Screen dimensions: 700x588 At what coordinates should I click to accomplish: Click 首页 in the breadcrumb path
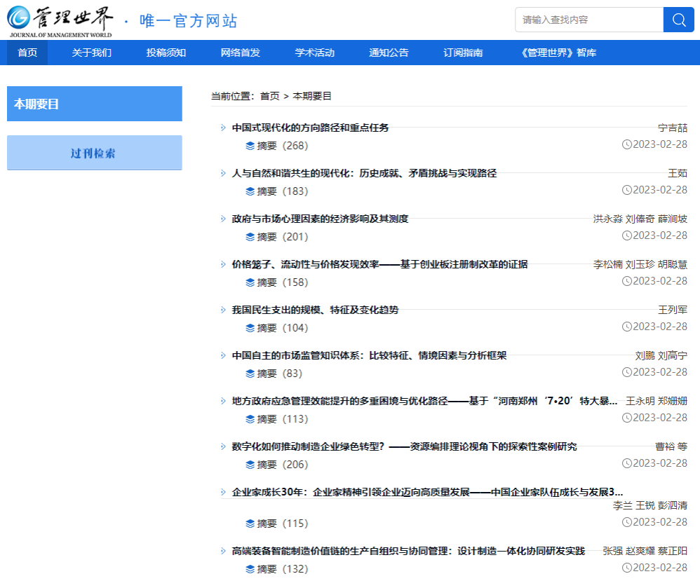coord(269,96)
